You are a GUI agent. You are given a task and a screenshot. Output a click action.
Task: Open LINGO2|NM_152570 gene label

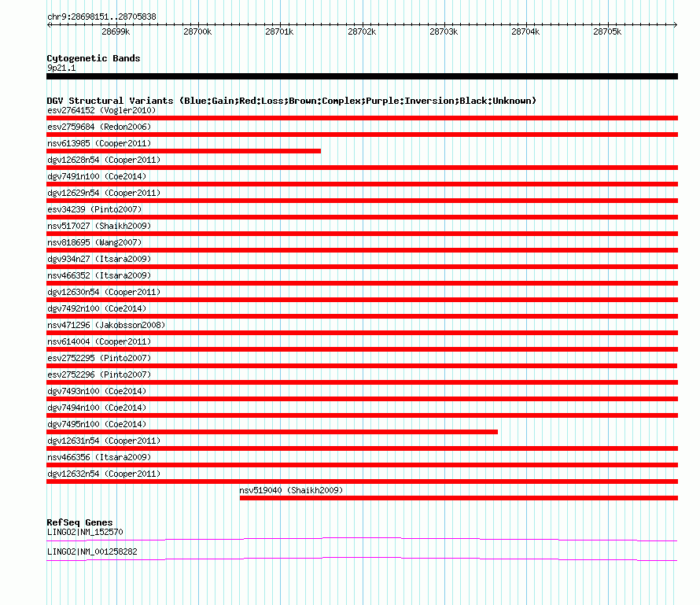tap(85, 532)
